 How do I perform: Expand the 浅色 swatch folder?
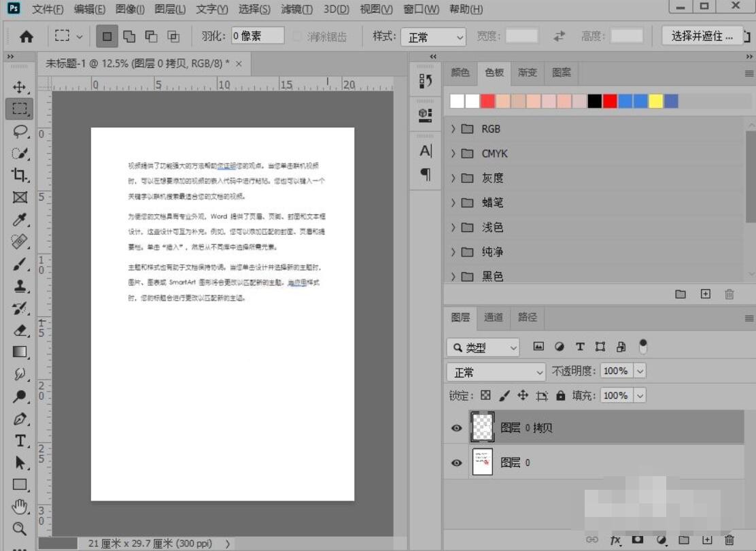coord(453,227)
